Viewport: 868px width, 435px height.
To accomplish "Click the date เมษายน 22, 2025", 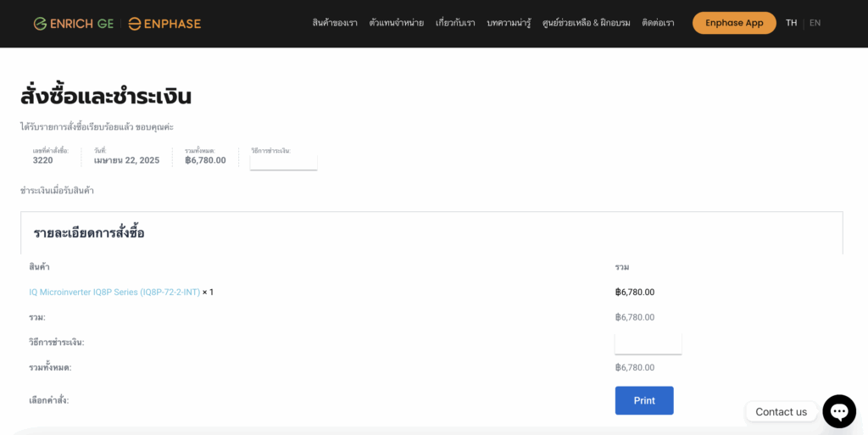I will (x=126, y=160).
